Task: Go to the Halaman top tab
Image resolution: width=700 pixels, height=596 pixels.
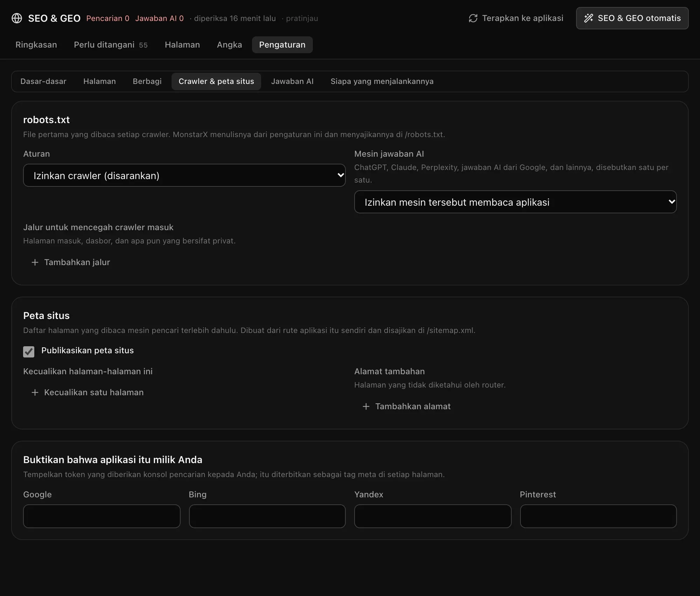Action: click(x=182, y=45)
